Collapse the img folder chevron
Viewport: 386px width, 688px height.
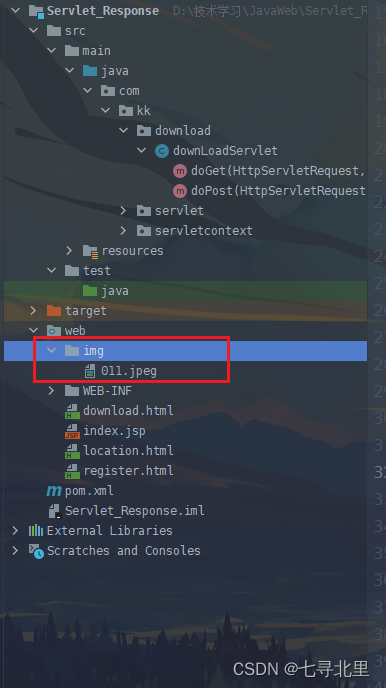coord(52,351)
